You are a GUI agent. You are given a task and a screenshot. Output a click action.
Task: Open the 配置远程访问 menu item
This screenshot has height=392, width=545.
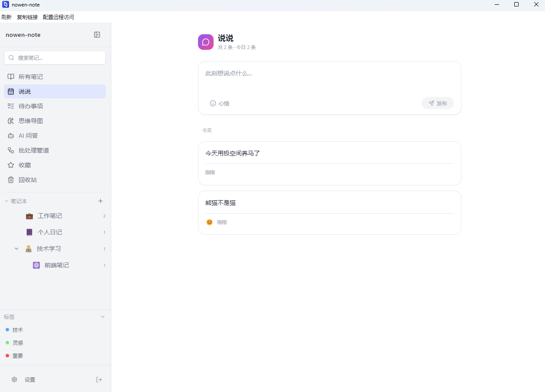click(58, 17)
